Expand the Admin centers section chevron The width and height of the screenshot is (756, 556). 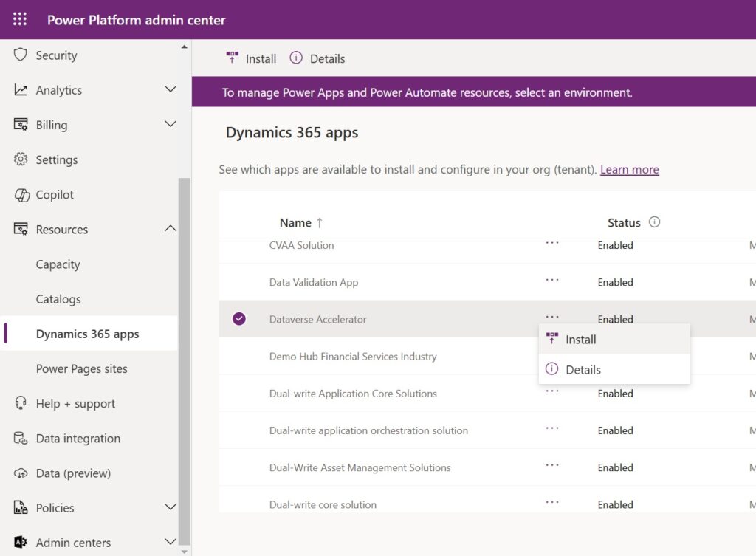[171, 541]
